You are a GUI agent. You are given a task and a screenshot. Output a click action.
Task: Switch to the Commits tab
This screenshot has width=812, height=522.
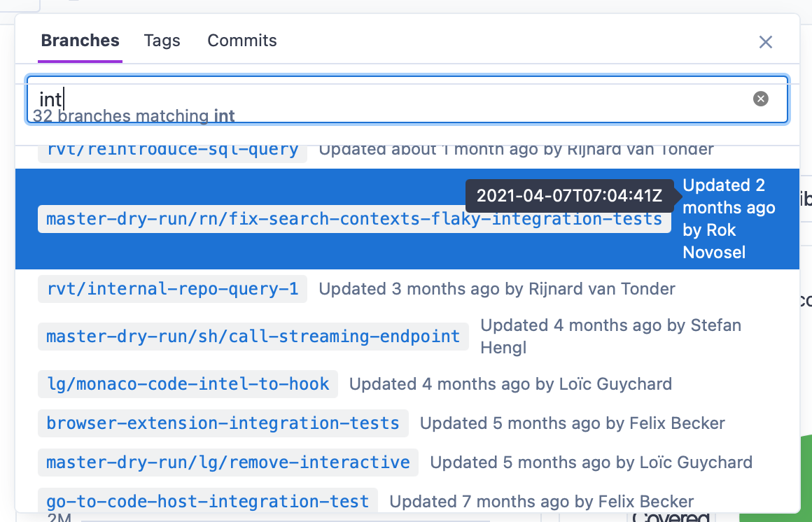(x=241, y=41)
